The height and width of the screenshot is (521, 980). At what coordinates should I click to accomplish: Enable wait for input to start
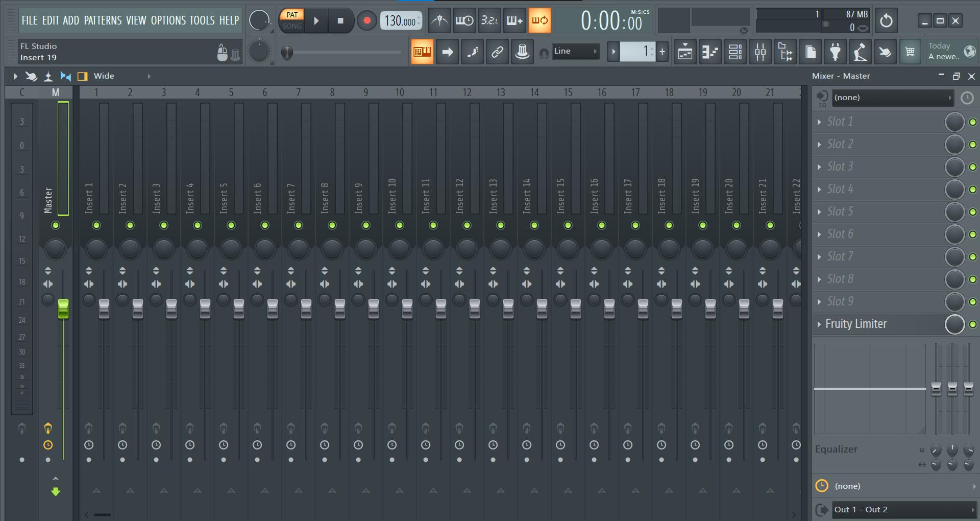(x=464, y=20)
